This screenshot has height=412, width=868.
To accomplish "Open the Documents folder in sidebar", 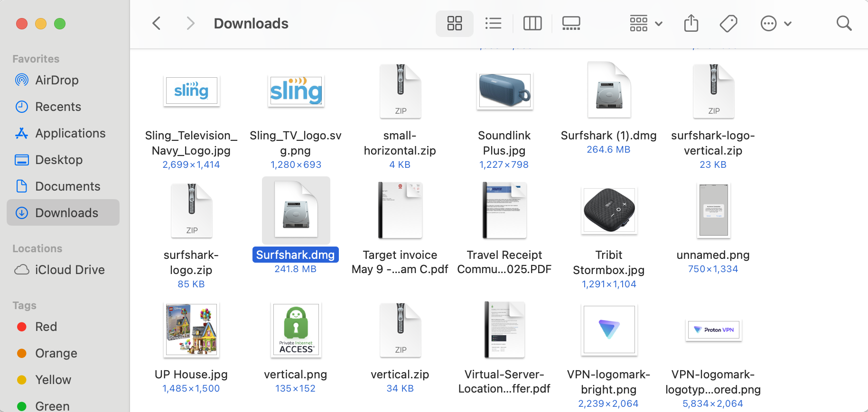I will click(x=67, y=186).
